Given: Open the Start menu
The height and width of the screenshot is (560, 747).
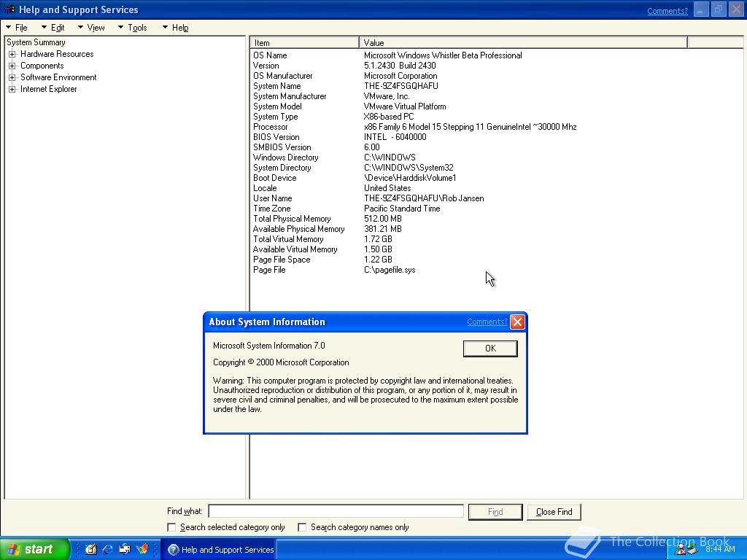Looking at the screenshot, I should (34, 549).
